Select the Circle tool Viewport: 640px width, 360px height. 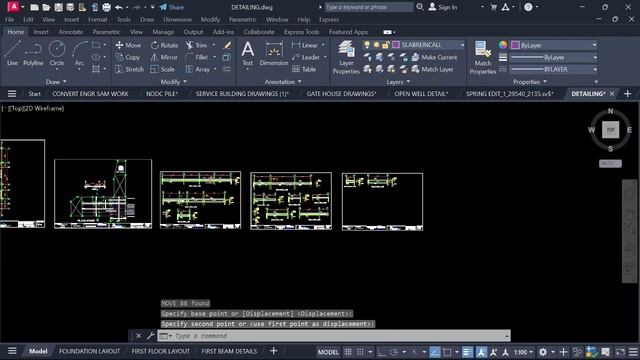pos(57,53)
